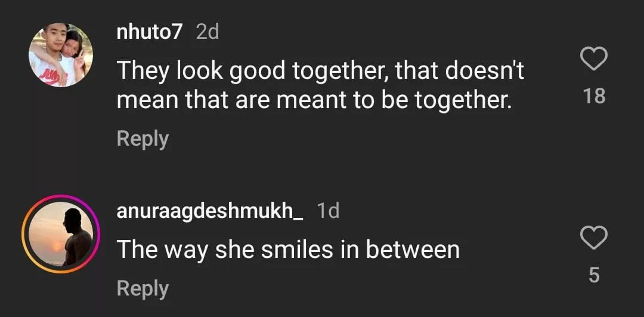Reply to anuraagdeshmukh_'s comment
Screen dimensions: 644x317
point(143,288)
